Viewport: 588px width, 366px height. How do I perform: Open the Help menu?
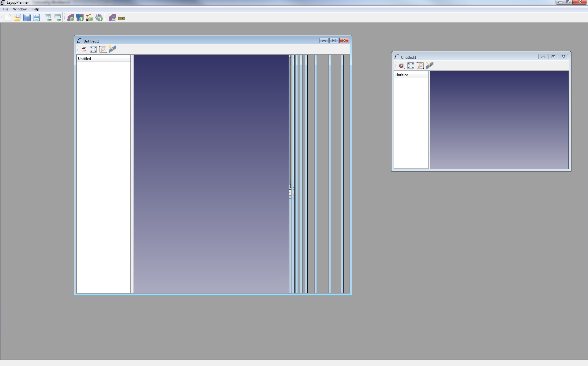pyautogui.click(x=35, y=9)
